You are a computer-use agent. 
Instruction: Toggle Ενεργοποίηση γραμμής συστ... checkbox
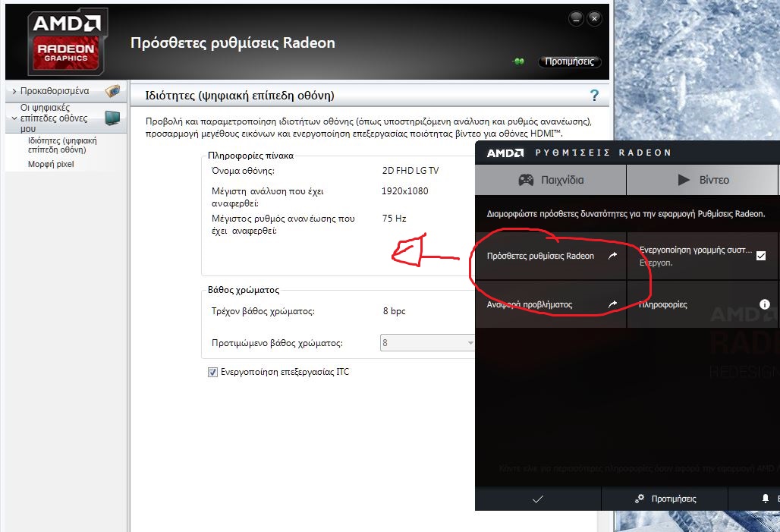coord(760,256)
